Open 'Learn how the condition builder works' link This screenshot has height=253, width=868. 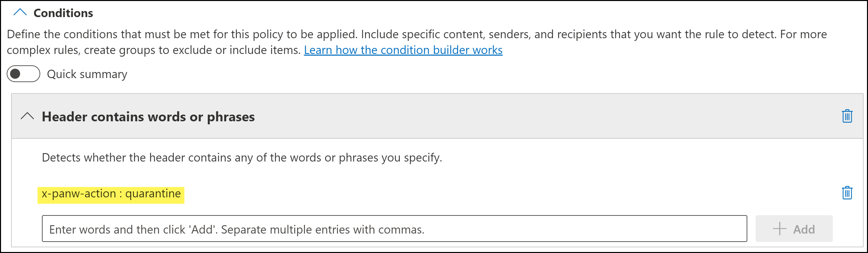click(403, 50)
